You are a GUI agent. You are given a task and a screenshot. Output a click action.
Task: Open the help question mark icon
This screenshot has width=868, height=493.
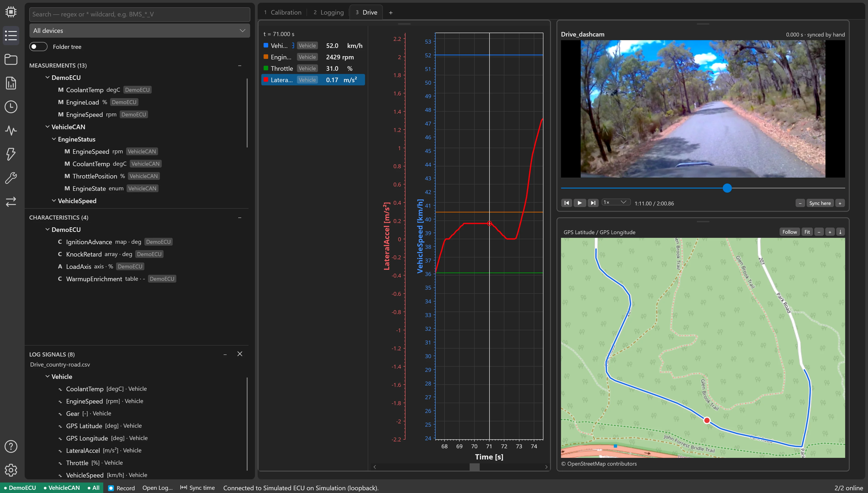11,446
